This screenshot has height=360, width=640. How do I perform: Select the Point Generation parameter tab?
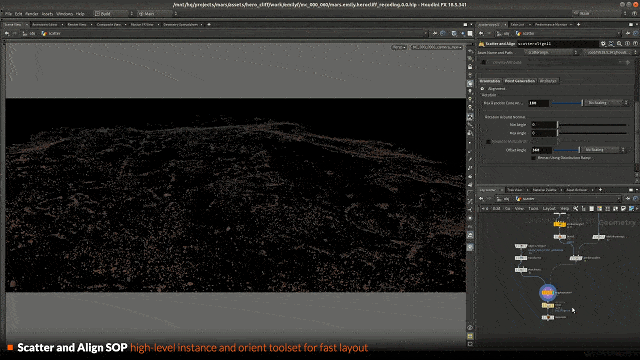point(520,81)
